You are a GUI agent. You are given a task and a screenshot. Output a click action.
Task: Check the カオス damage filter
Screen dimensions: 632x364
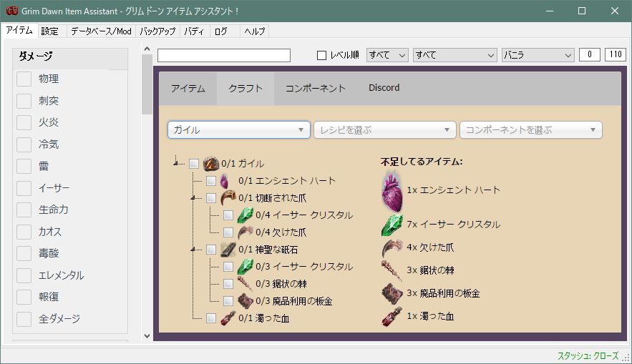[x=24, y=232]
